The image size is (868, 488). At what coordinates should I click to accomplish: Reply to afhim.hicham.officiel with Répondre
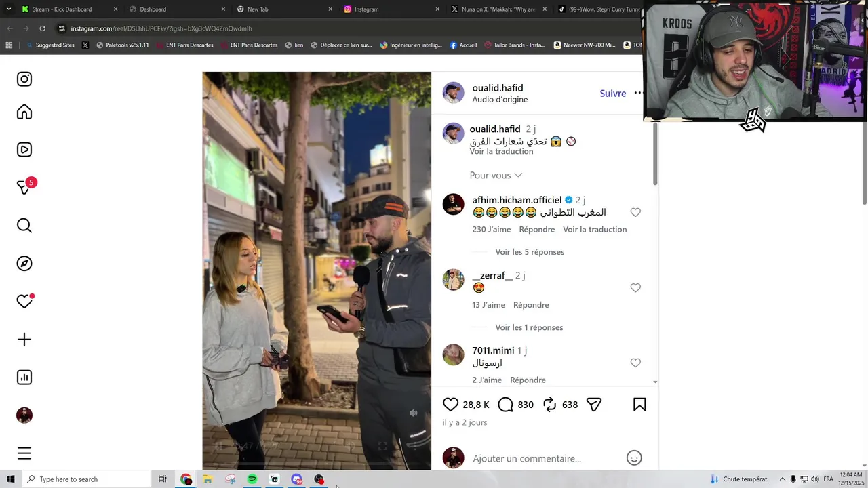pyautogui.click(x=537, y=230)
